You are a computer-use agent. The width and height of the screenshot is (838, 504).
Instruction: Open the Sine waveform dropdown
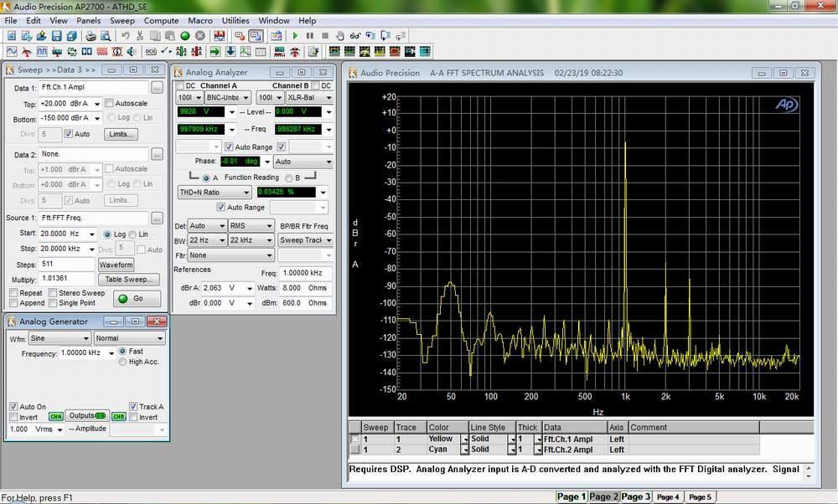[x=59, y=338]
